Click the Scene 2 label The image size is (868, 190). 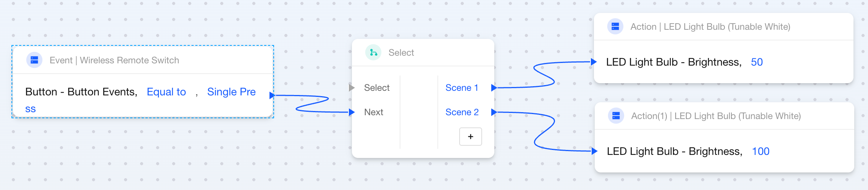coord(462,112)
